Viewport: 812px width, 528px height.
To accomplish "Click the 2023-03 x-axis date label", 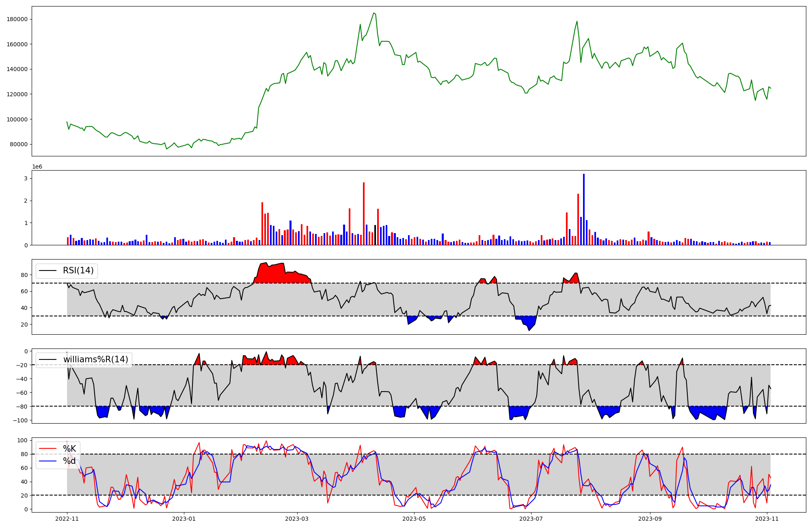I will pos(297,519).
